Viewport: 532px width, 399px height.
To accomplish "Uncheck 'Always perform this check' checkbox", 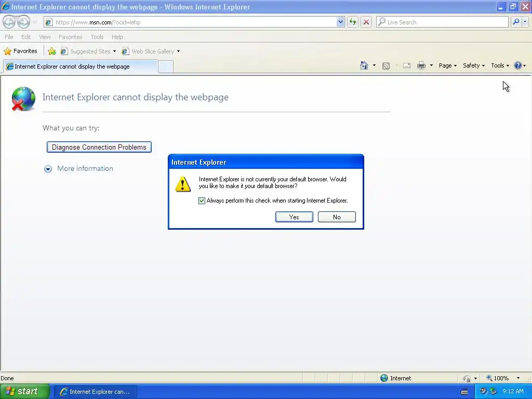I will point(202,201).
